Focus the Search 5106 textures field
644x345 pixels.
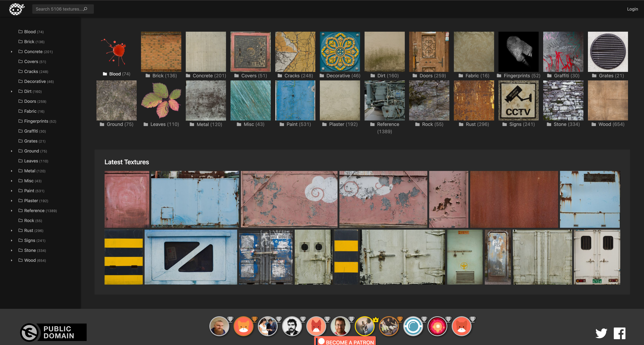59,9
